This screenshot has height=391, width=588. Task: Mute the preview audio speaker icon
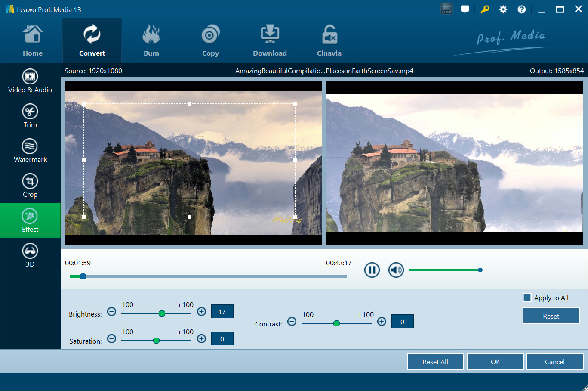point(396,270)
